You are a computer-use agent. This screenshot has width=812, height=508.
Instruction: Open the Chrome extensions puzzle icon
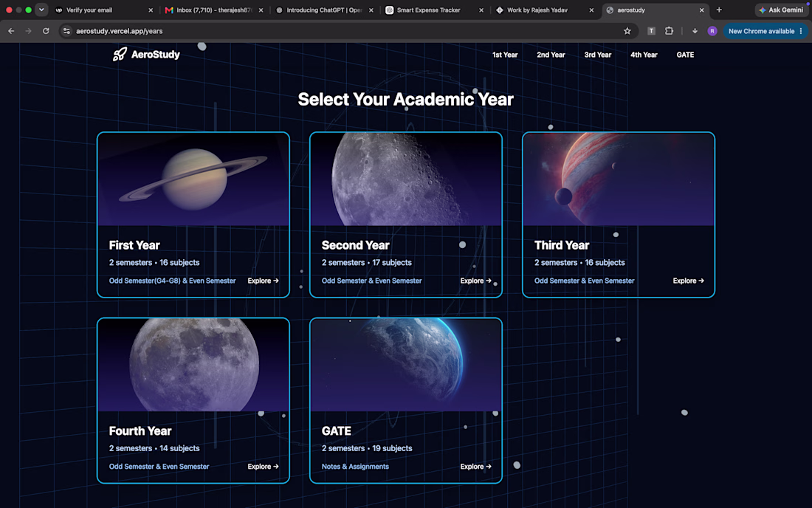[x=669, y=31]
